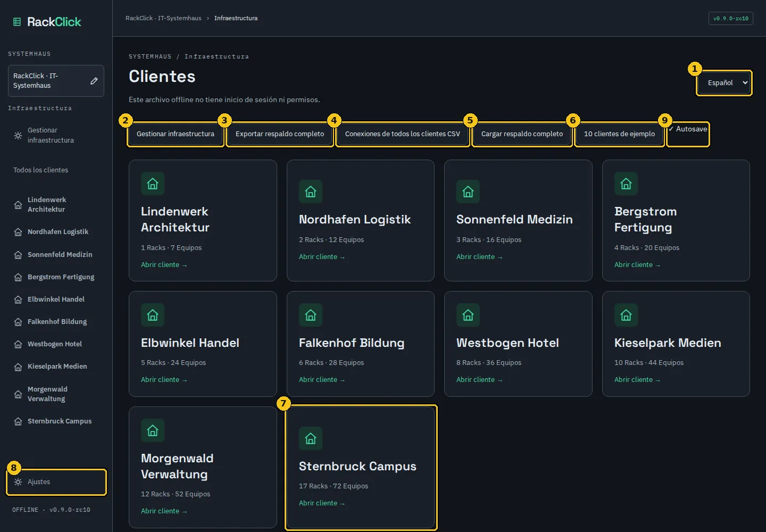The image size is (766, 532).
Task: Open the Español language dropdown
Action: coord(725,83)
